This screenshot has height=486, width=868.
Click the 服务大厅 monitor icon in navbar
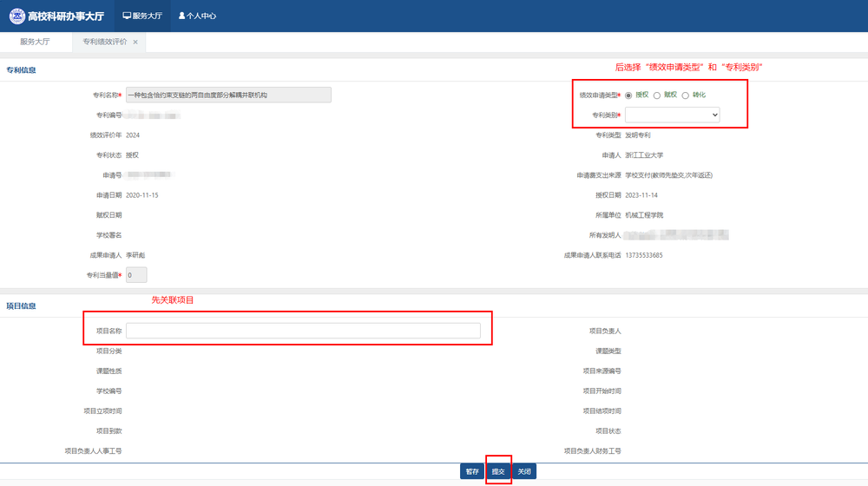click(127, 16)
